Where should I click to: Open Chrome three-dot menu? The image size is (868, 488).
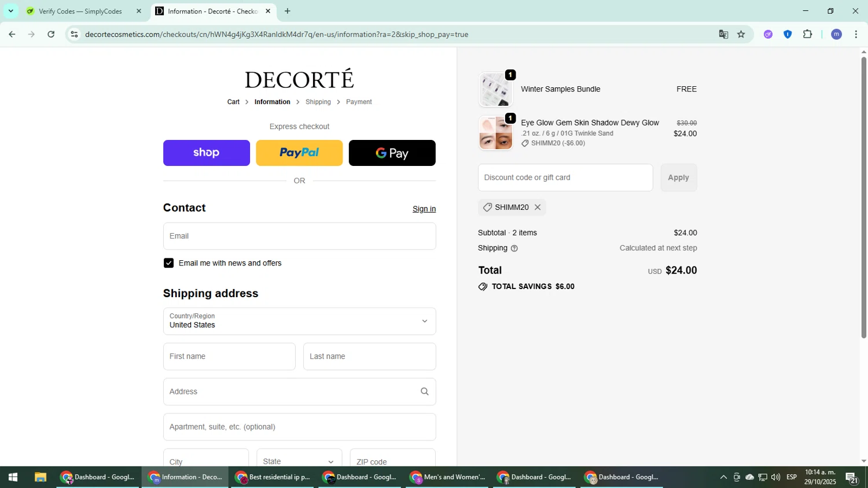click(856, 34)
